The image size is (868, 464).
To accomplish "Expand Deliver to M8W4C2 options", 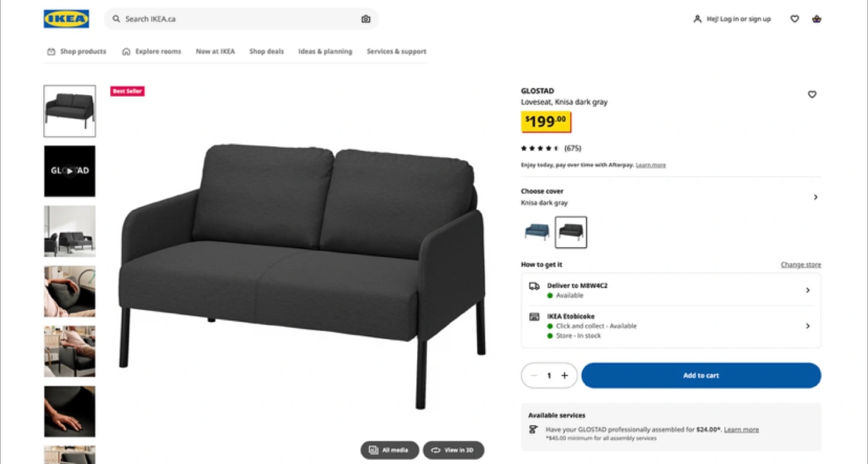I will pyautogui.click(x=671, y=290).
